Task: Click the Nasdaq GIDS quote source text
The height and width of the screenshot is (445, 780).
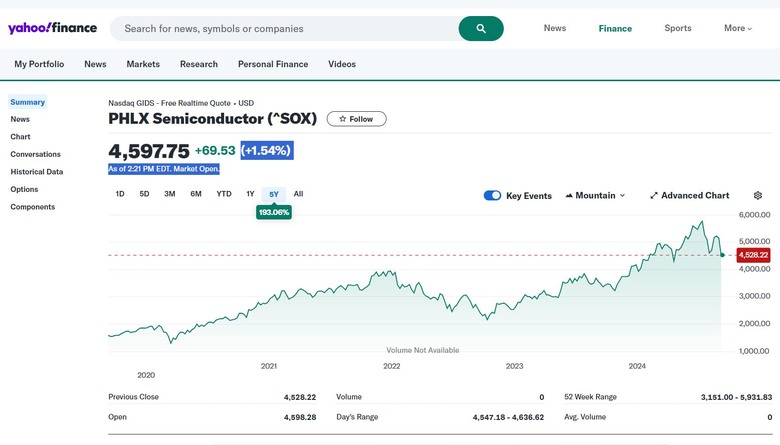Action: [x=181, y=103]
